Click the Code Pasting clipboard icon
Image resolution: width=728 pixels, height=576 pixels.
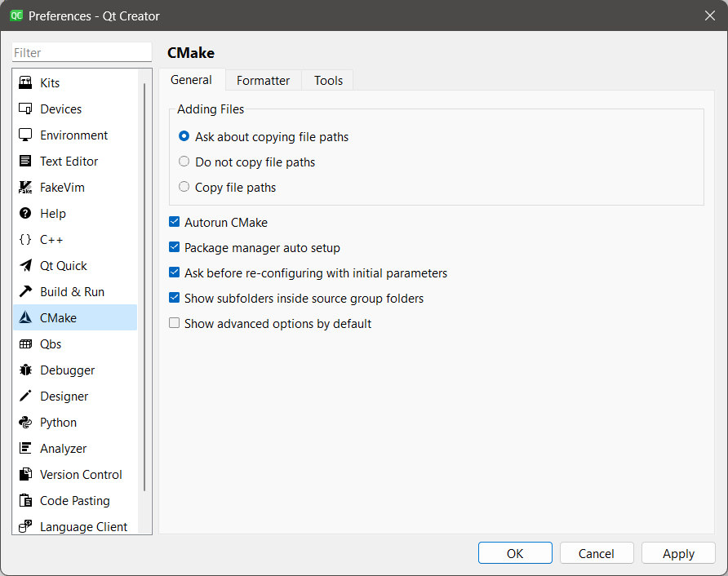coord(25,501)
